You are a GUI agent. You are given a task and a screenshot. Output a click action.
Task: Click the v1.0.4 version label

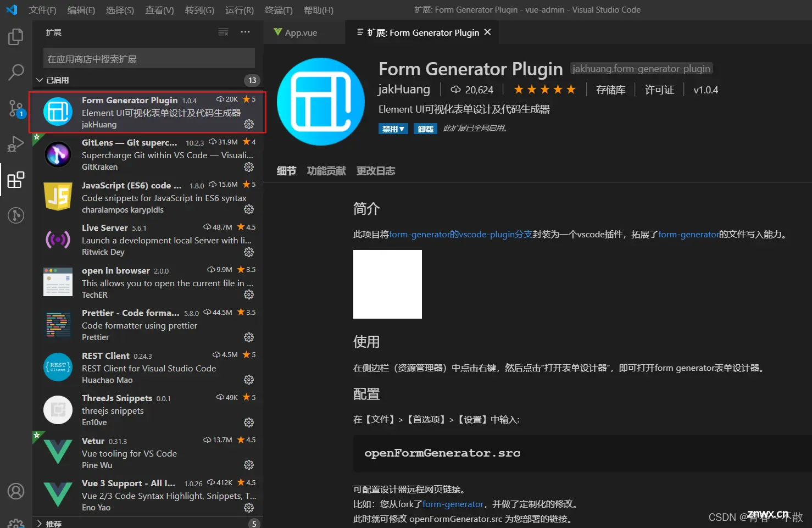coord(705,90)
